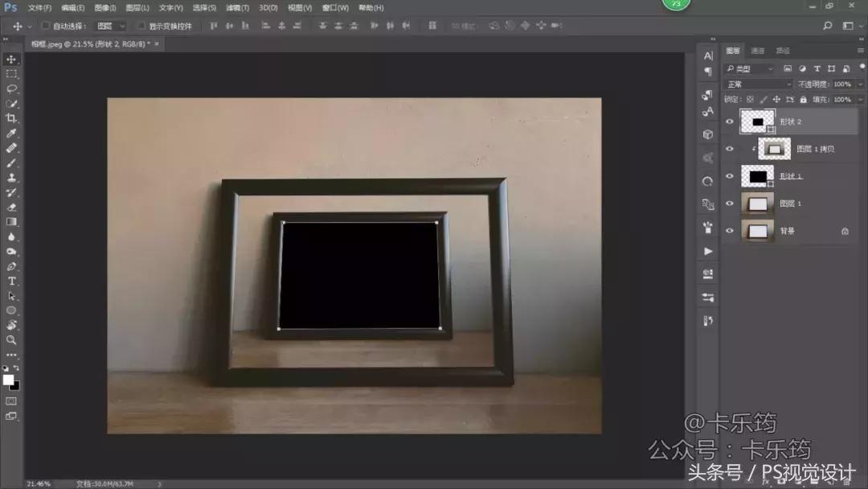This screenshot has width=868, height=489.
Task: Select the Brush tool
Action: (x=11, y=162)
